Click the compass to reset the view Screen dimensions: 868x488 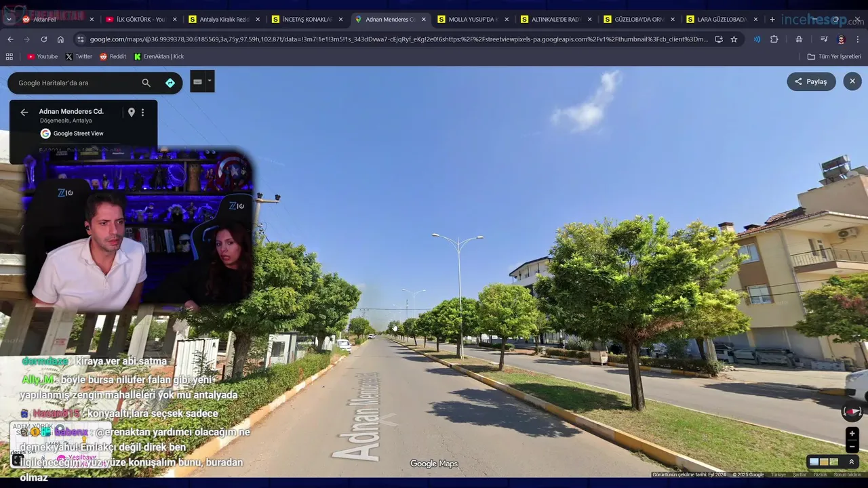[x=852, y=411]
